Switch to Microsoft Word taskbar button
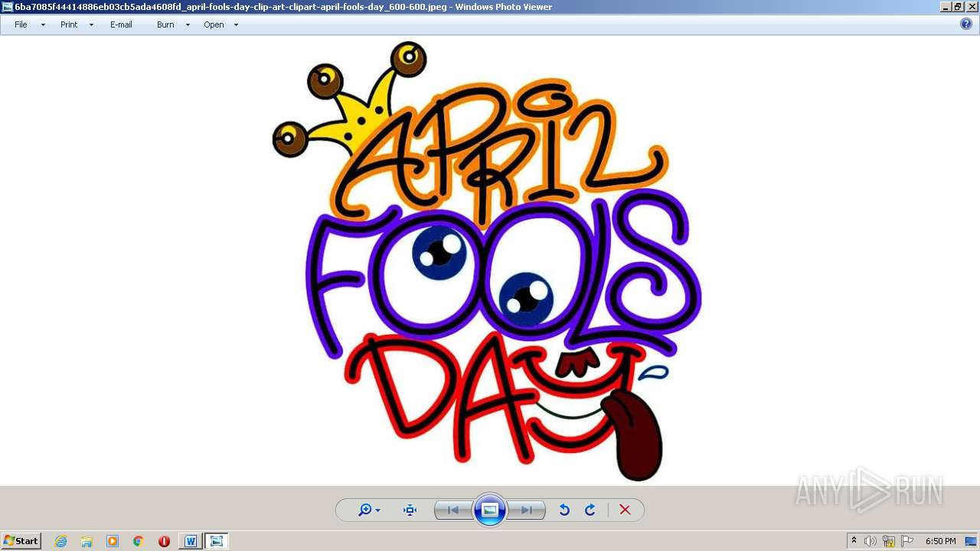This screenshot has height=551, width=980. coord(191,541)
